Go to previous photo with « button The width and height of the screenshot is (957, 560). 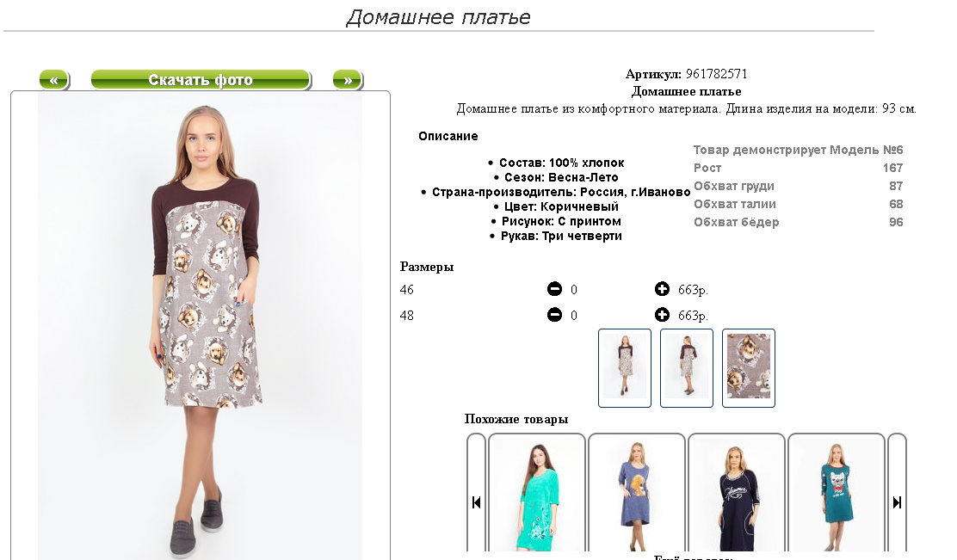point(54,80)
